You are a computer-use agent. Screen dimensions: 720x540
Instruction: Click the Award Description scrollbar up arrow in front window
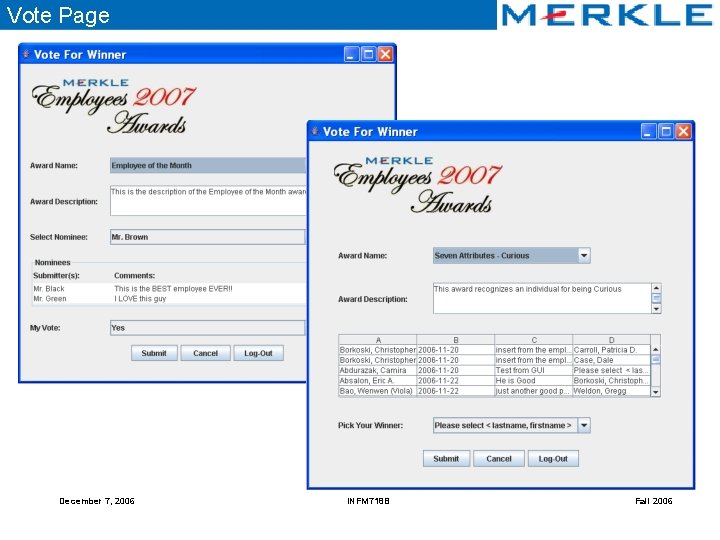[656, 288]
